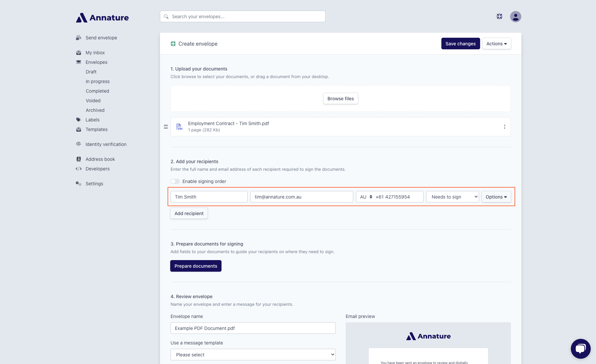The width and height of the screenshot is (596, 364).
Task: Click the Annature logo in email preview
Action: 428,336
